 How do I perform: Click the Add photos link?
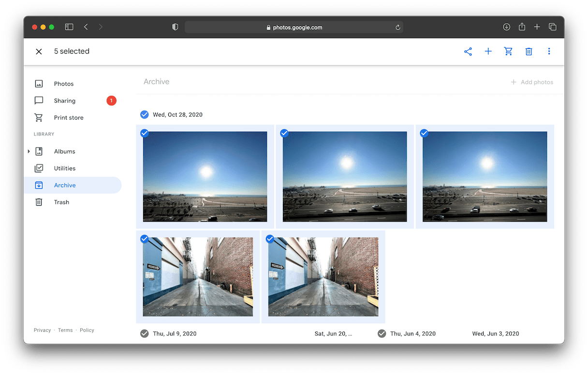pyautogui.click(x=532, y=82)
